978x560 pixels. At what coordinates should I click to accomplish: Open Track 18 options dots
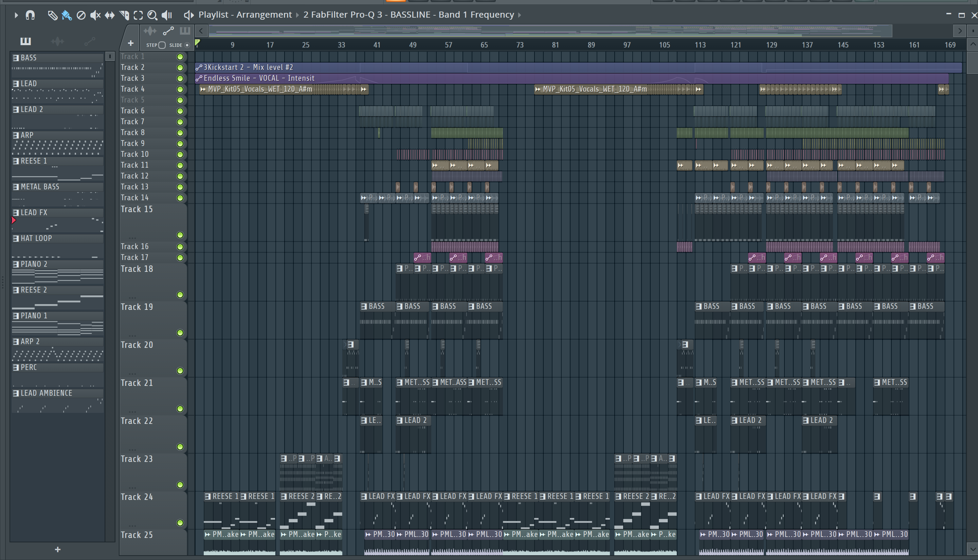(x=132, y=298)
